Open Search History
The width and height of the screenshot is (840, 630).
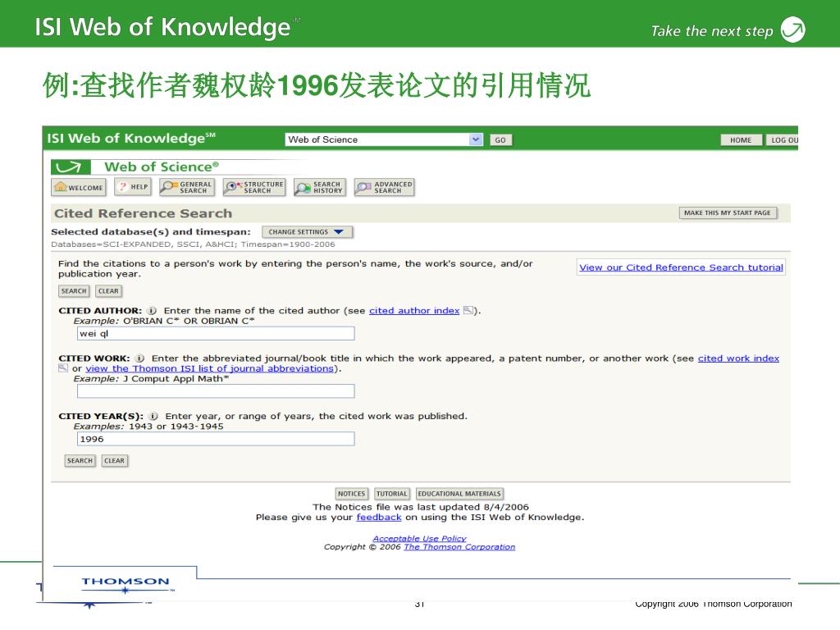320,187
